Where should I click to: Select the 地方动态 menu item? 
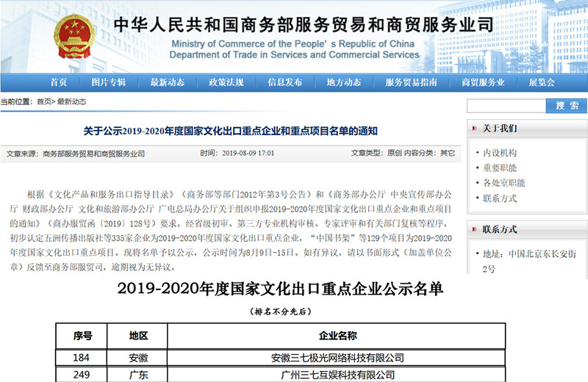tap(343, 82)
